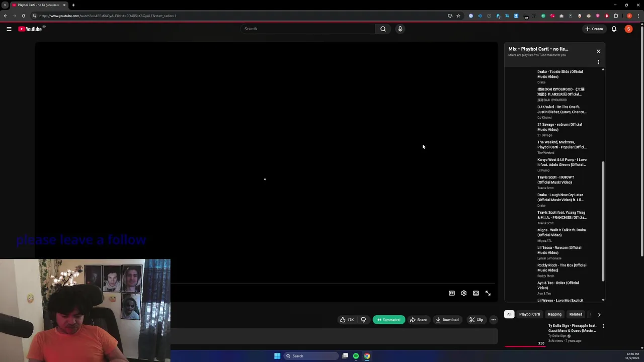This screenshot has height=362, width=644.
Task: Open a new browser tab
Action: coord(73,5)
